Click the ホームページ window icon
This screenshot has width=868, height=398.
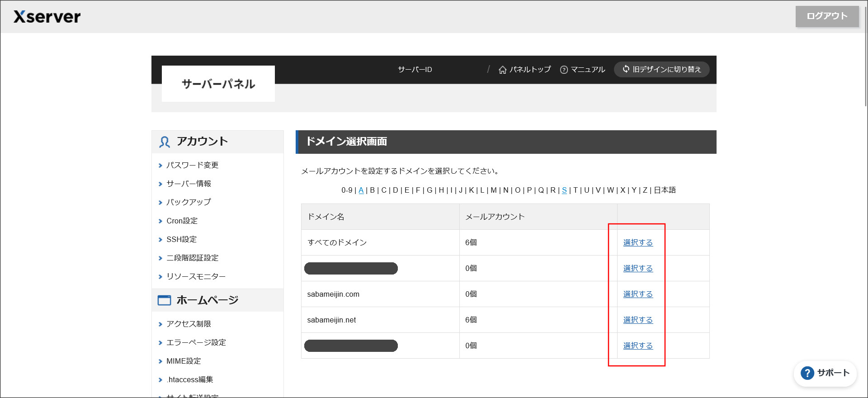(164, 300)
